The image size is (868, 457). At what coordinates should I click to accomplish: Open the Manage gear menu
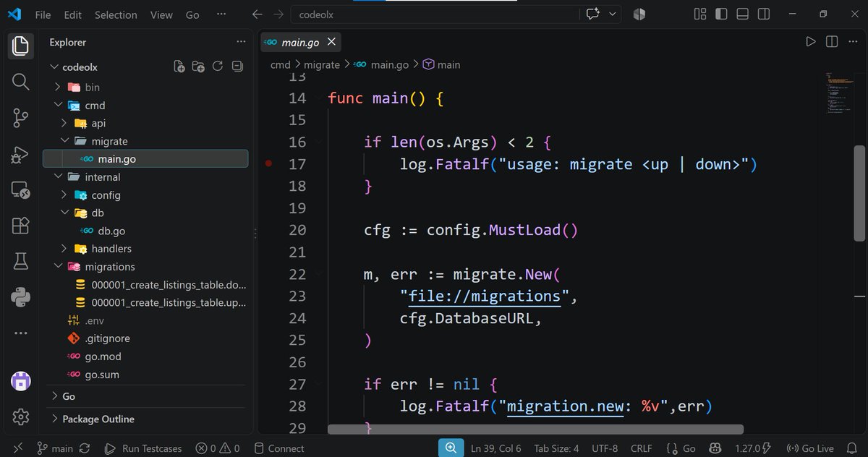pos(20,417)
